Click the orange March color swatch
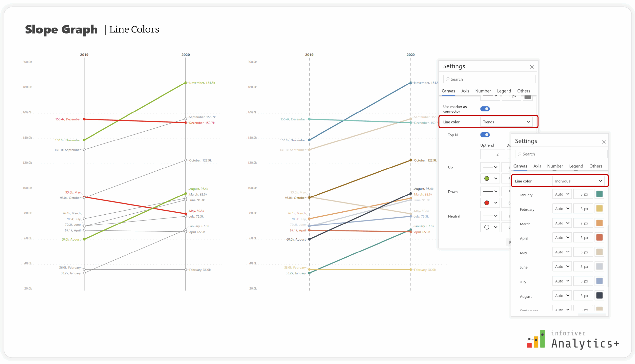The height and width of the screenshot is (364, 635). (599, 223)
